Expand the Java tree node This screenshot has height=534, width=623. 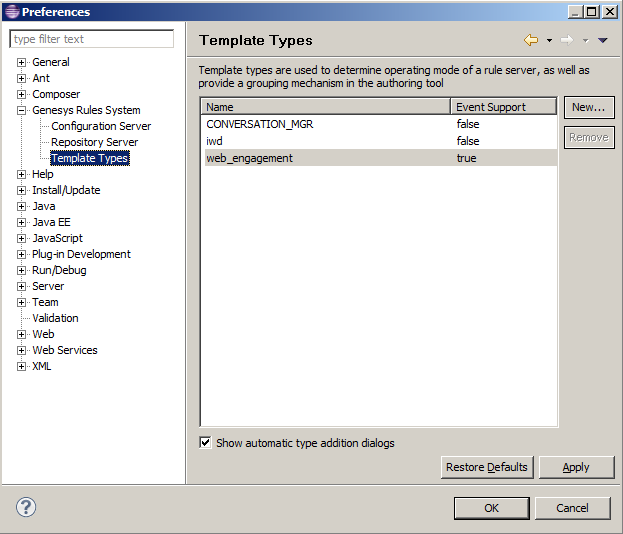21,207
